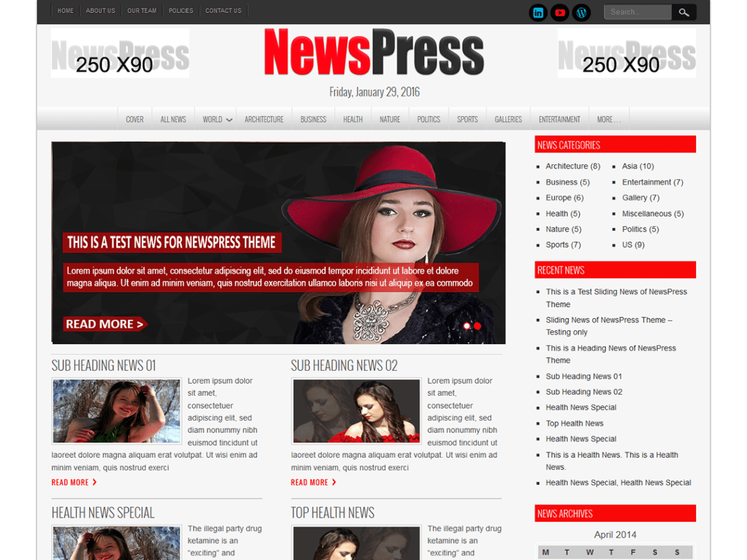747x560 pixels.
Task: Open the CONTACT US menu item
Action: [x=223, y=10]
